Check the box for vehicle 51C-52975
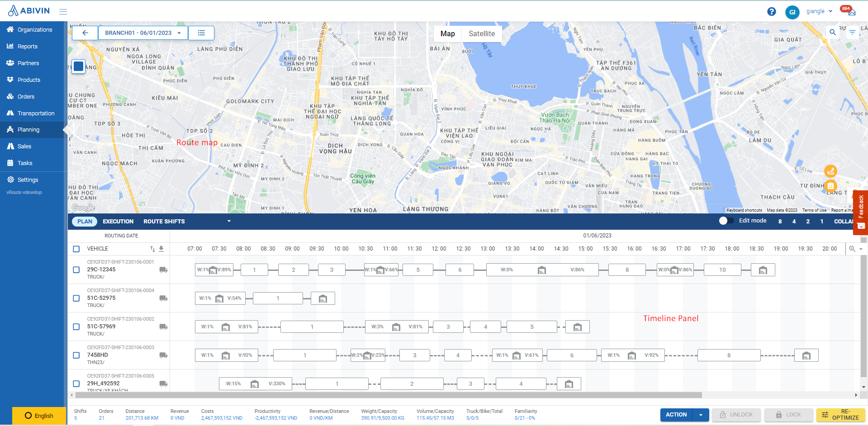Viewport: 868px width, 426px height. point(76,298)
